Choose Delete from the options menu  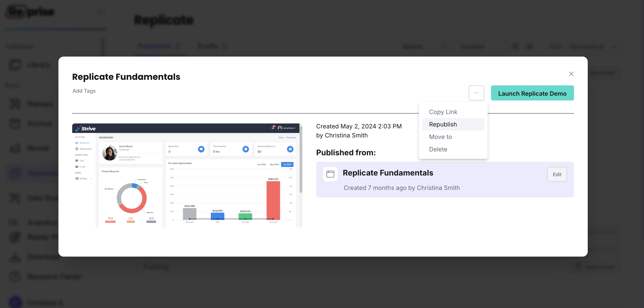[453, 149]
